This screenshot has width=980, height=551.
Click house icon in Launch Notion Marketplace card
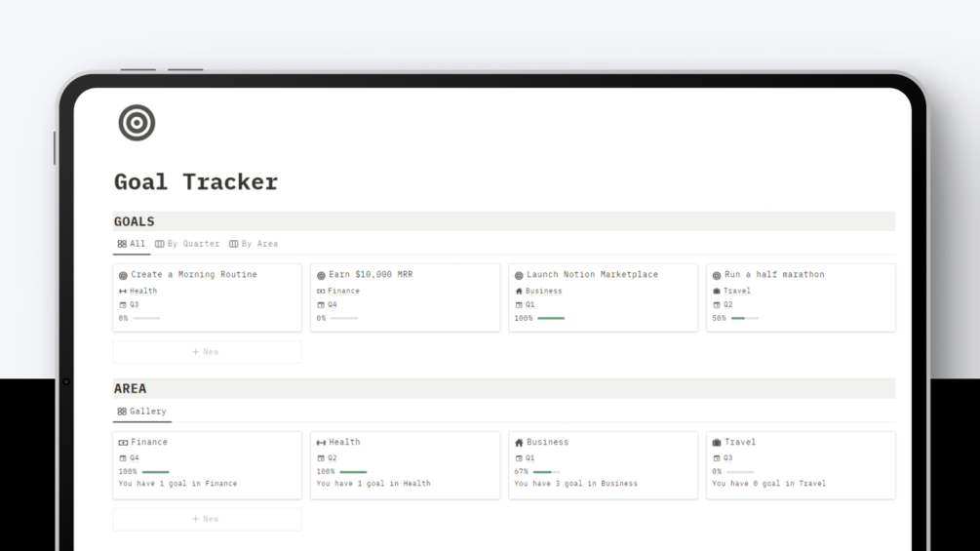519,292
